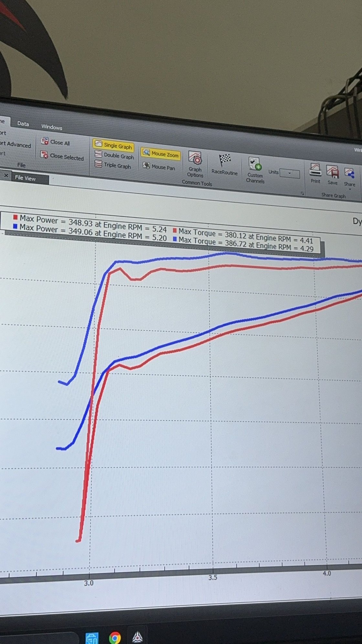The height and width of the screenshot is (644, 362).
Task: Switch to Triple Graph layout
Action: (113, 165)
